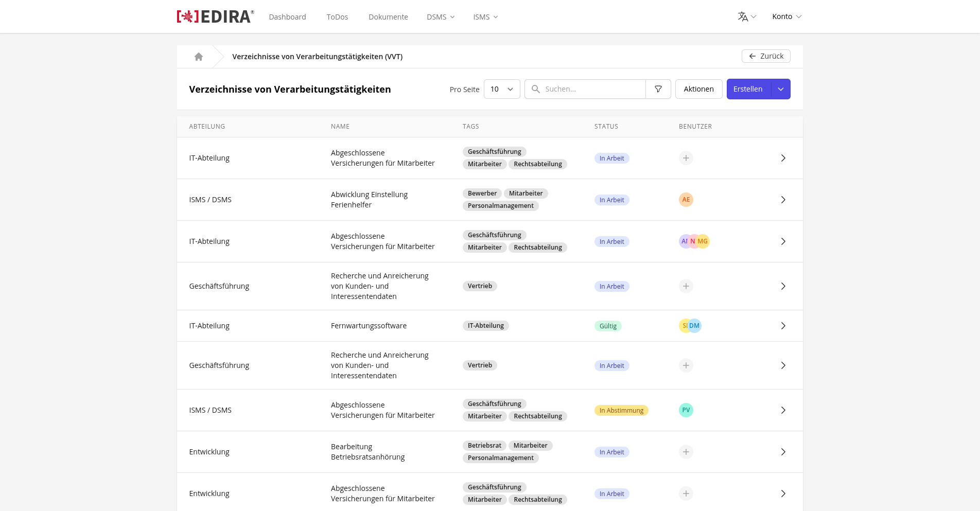Screen dimensions: 980x511
Task: Open the filter funnel options
Action: point(658,89)
